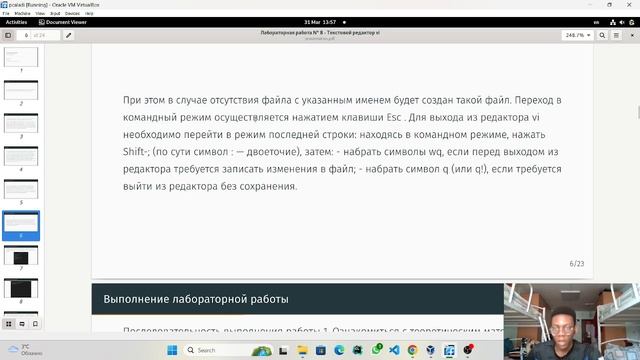640x360 pixels.
Task: Click the '6/23' page number text
Action: (x=577, y=264)
